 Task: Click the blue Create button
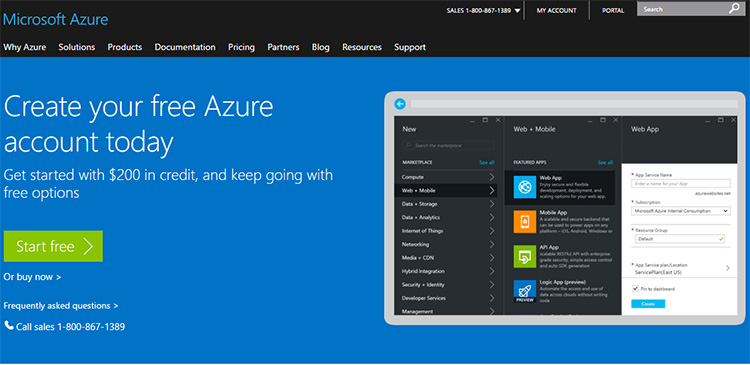(x=648, y=304)
